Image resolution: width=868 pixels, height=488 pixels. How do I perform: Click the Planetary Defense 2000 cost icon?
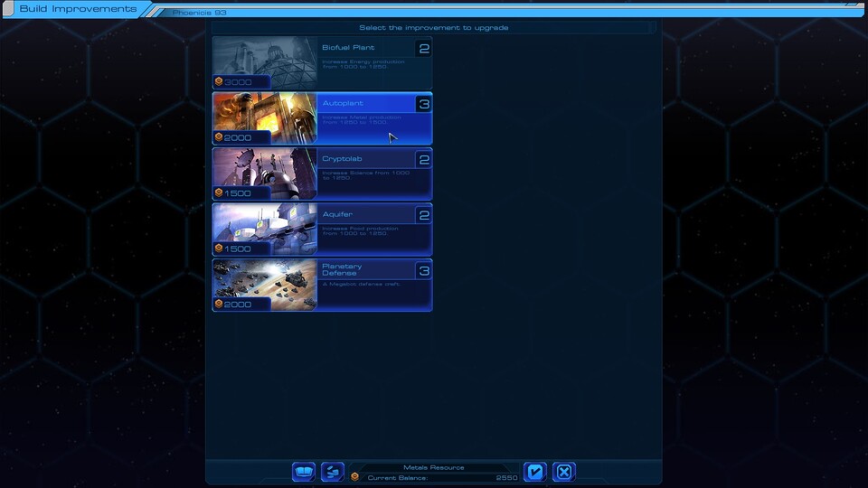click(219, 305)
